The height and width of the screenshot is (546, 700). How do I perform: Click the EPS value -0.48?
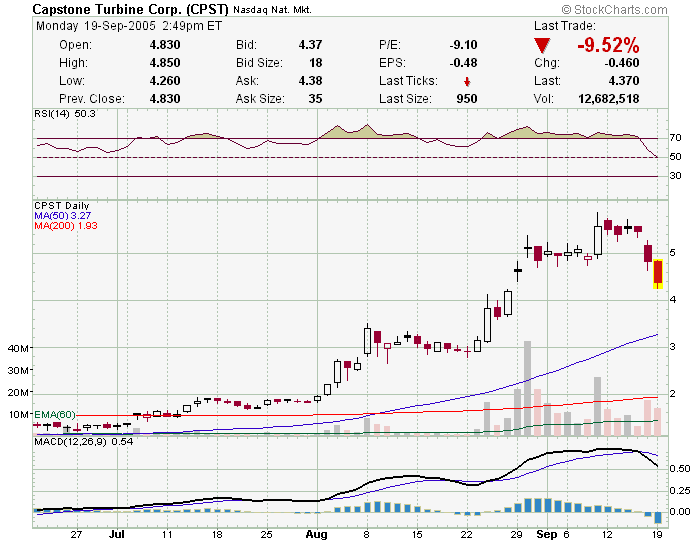click(463, 63)
